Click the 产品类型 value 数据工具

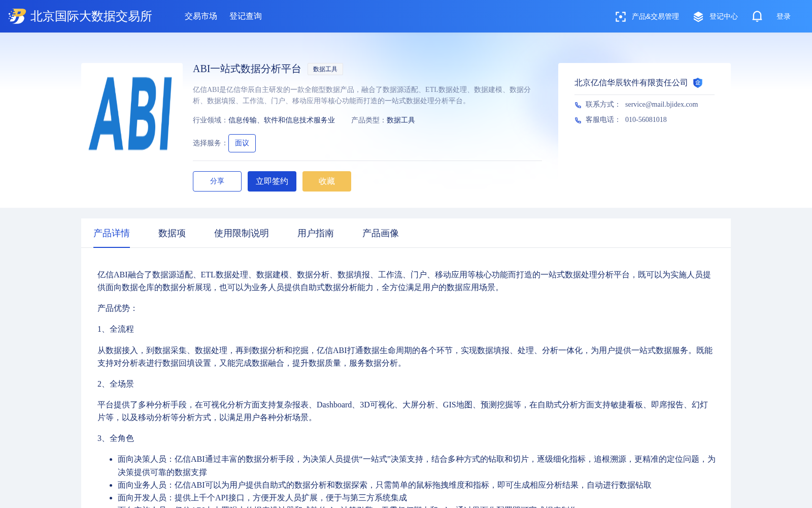pyautogui.click(x=401, y=120)
